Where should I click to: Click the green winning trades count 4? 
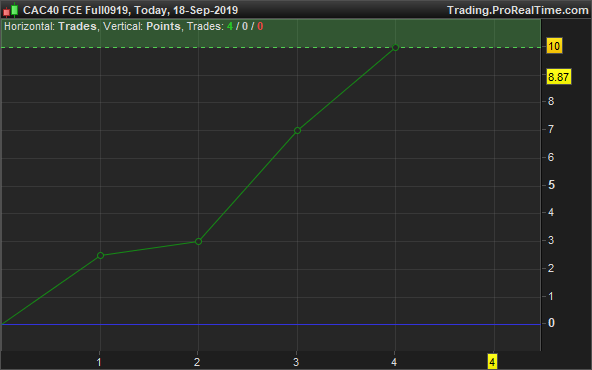click(230, 26)
